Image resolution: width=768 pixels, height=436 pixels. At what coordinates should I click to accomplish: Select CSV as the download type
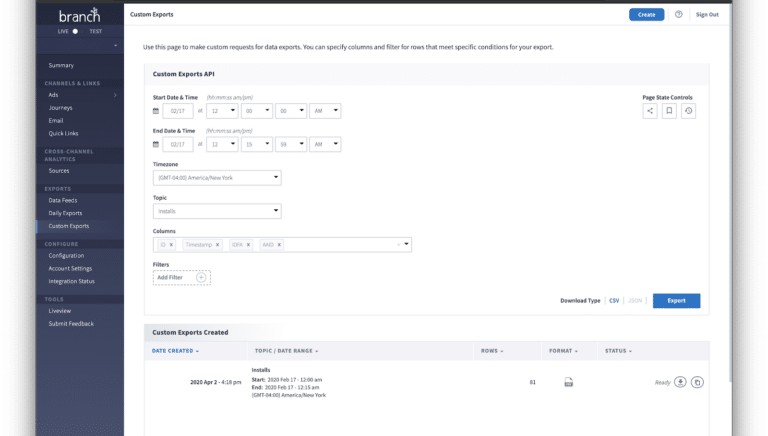click(x=614, y=300)
